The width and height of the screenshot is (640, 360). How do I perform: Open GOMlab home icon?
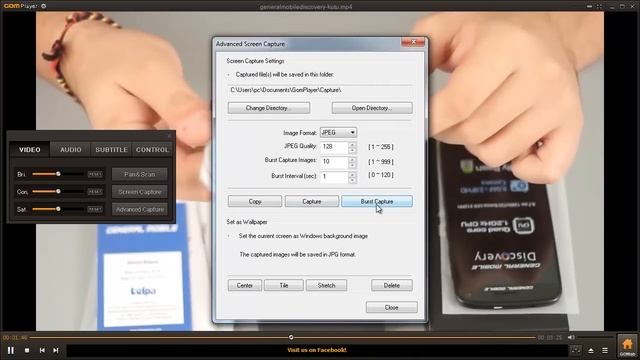pos(627,346)
